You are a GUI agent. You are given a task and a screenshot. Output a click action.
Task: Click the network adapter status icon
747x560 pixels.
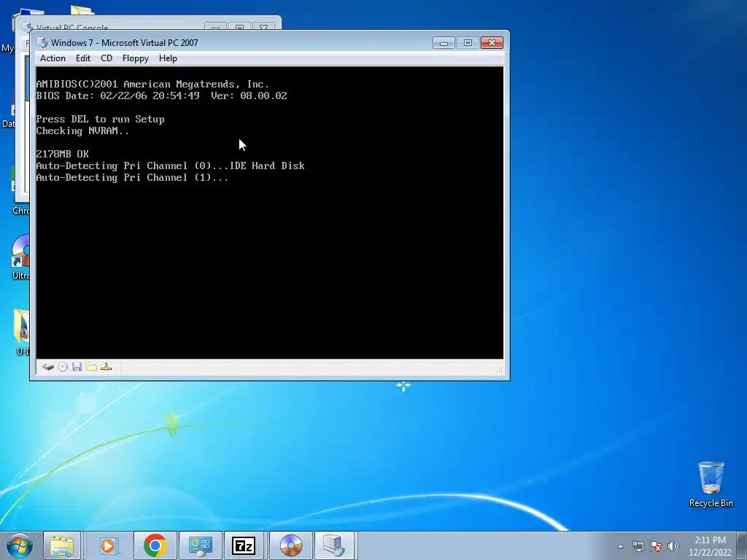[107, 367]
